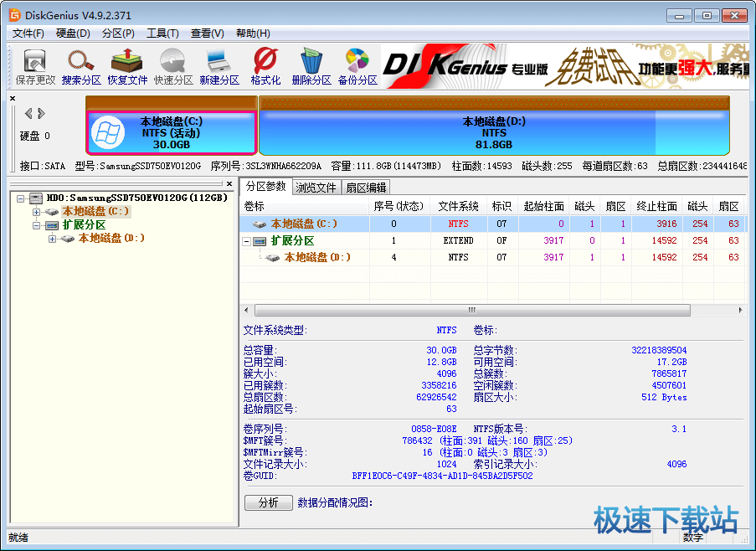Open the 查看(V) menu
Viewport: 756px width, 551px height.
pyautogui.click(x=208, y=33)
